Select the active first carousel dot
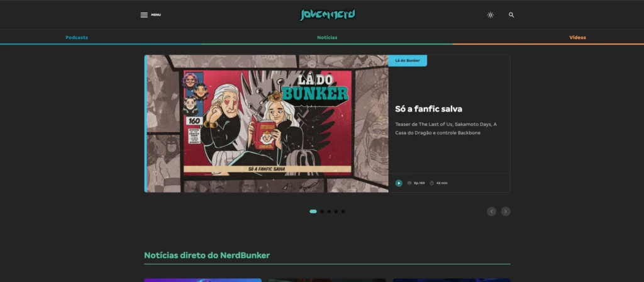This screenshot has width=644, height=282. 313,211
